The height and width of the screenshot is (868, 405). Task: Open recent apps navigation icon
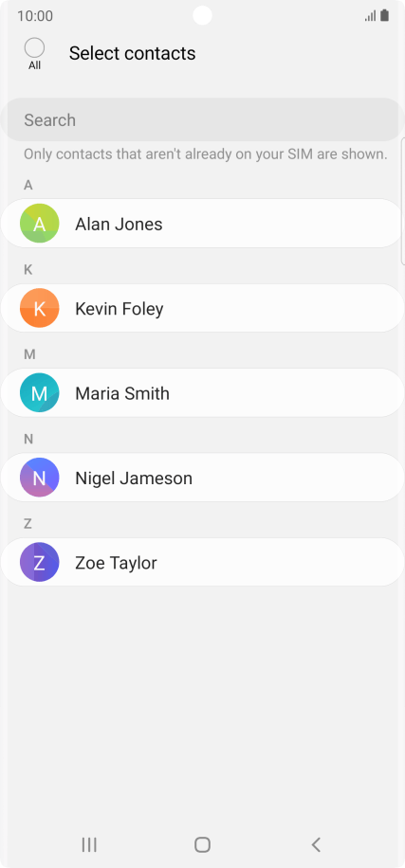point(89,844)
